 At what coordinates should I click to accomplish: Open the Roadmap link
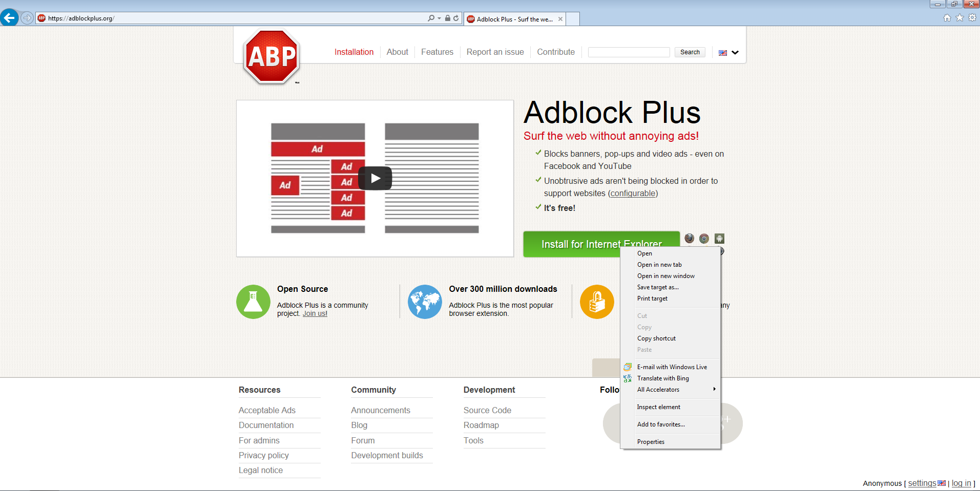point(481,425)
